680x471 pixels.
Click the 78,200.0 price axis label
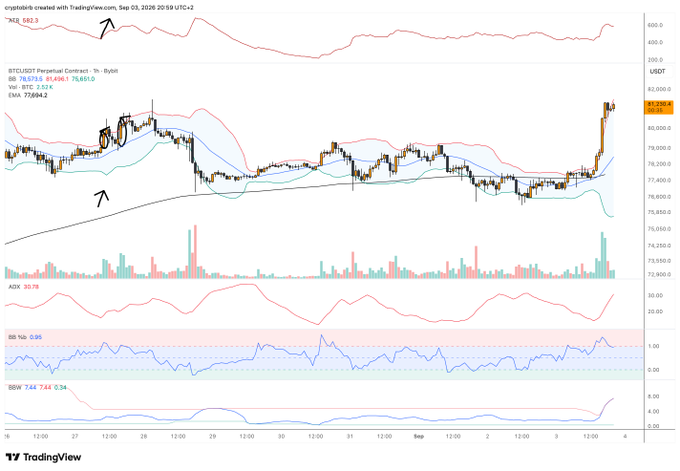coord(659,164)
